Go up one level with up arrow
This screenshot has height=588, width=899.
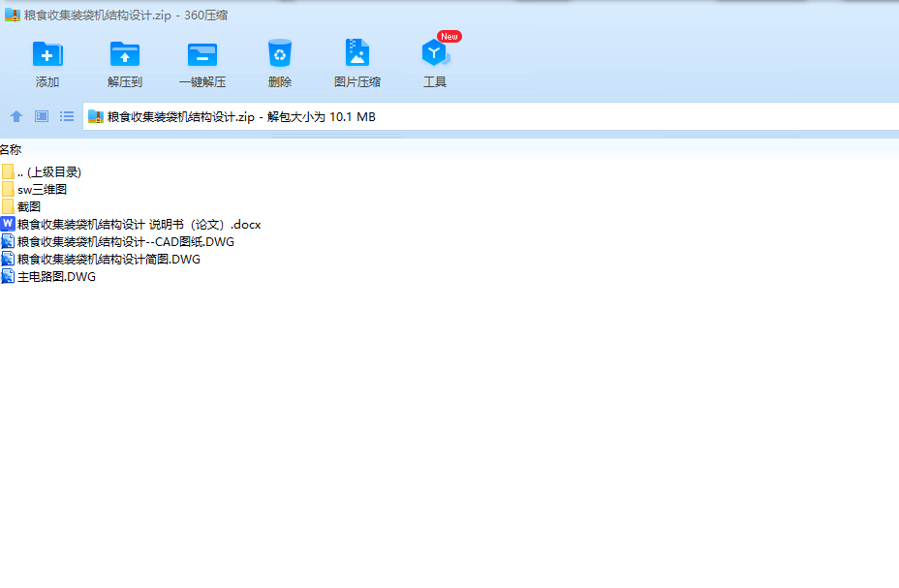tap(16, 116)
